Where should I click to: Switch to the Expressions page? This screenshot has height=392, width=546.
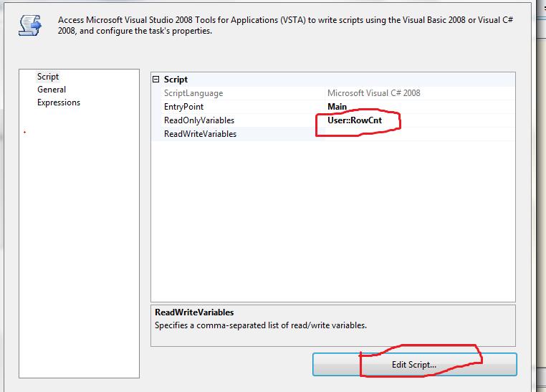tap(59, 102)
